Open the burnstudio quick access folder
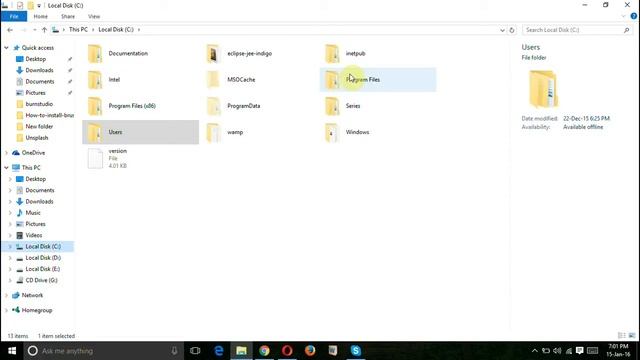This screenshot has height=360, width=640. (39, 104)
